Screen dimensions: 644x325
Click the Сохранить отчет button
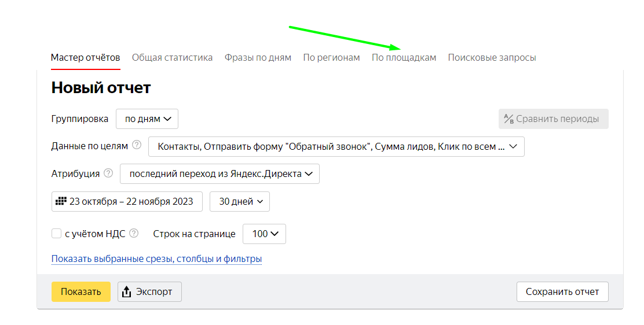coord(563,292)
